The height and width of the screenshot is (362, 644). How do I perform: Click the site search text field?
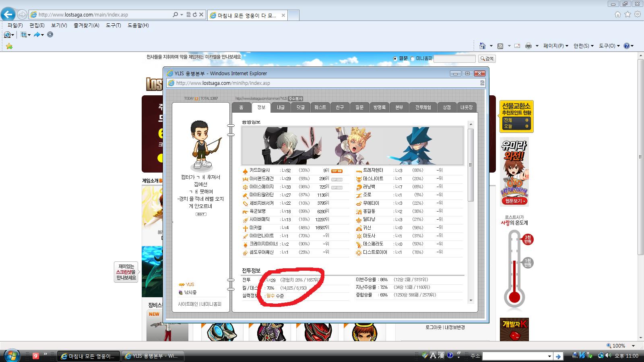[454, 59]
